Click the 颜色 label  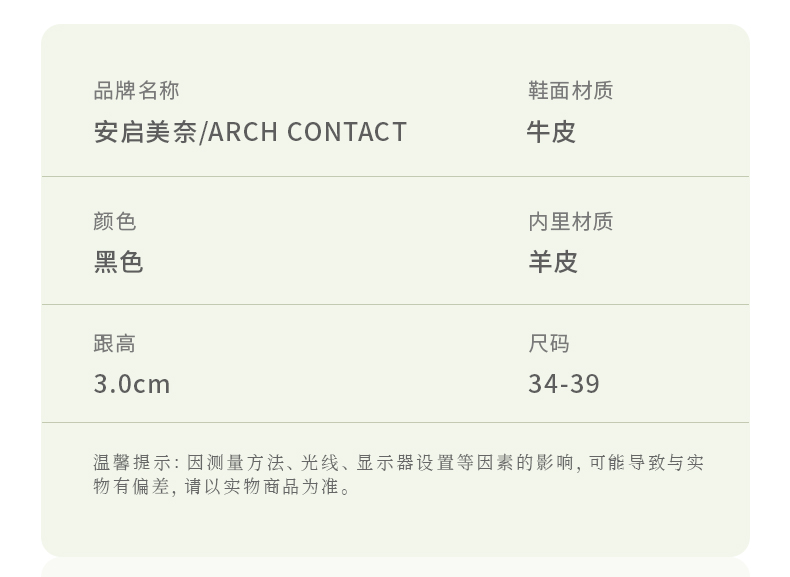click(114, 221)
